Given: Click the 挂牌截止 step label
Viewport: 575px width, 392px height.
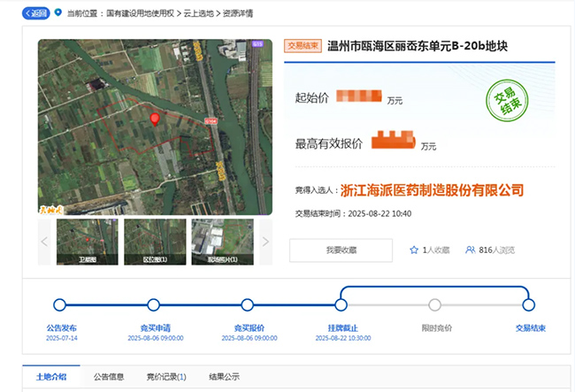Looking at the screenshot, I should point(343,328).
